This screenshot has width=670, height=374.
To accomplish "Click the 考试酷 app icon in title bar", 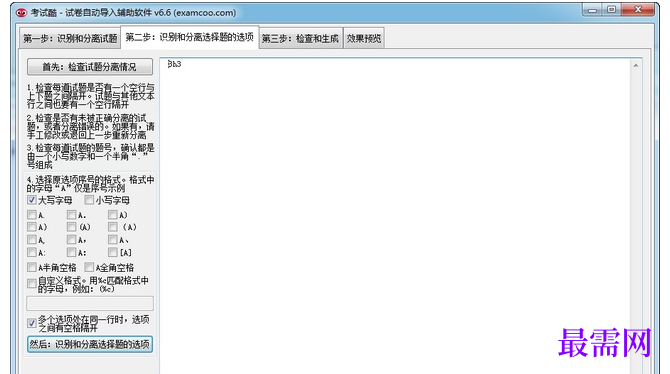I will pos(21,13).
